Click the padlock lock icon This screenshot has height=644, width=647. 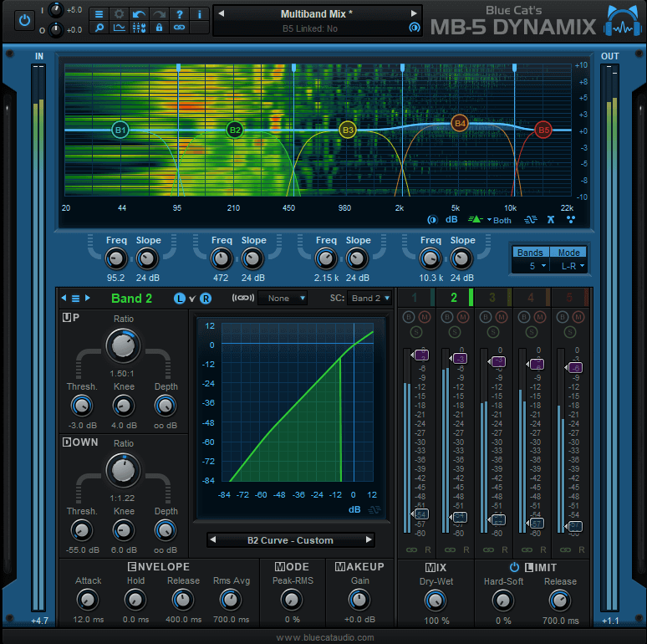pos(159,28)
